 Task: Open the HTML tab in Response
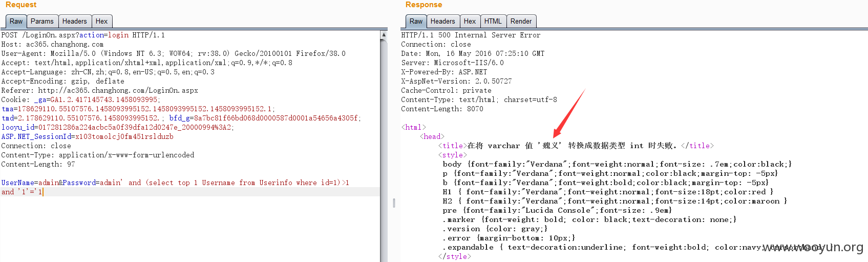[x=493, y=21]
